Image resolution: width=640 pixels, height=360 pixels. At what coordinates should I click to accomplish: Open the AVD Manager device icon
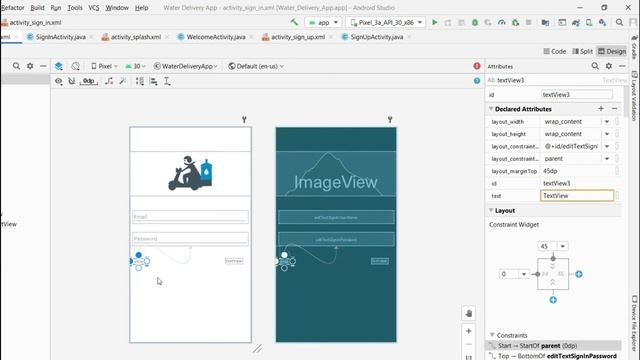(x=589, y=22)
